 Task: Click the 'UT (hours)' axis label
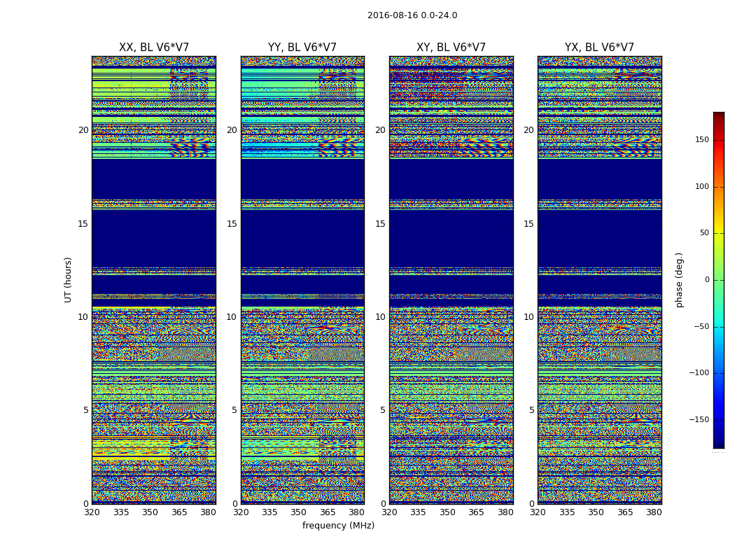(x=68, y=280)
